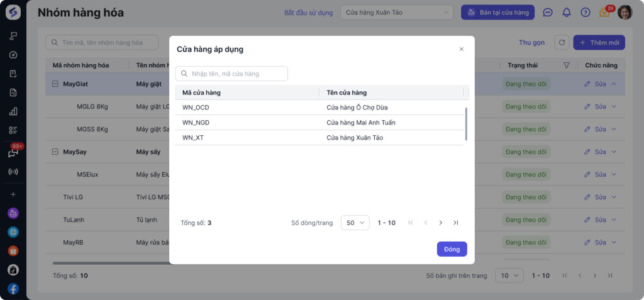
Task: Click the Bắt đầu sử dụng link
Action: [308, 13]
